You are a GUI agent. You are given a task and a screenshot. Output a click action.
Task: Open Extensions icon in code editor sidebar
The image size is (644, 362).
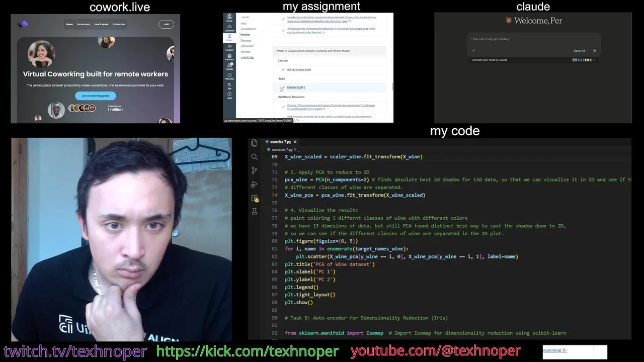tap(254, 198)
